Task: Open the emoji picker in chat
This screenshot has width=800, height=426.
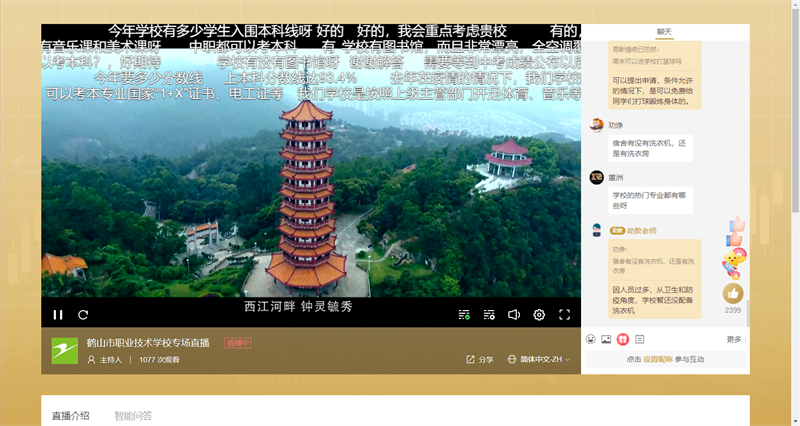Action: tap(591, 339)
